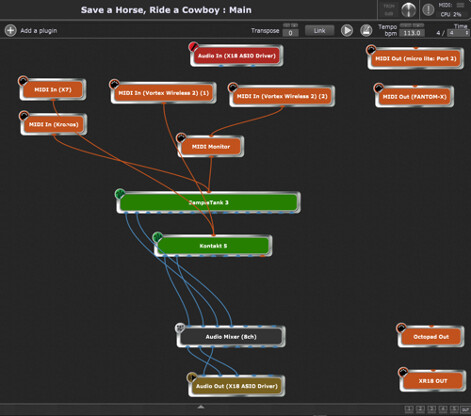Switch to view layout 4 in the status bar
471x416 pixels.
point(443,409)
